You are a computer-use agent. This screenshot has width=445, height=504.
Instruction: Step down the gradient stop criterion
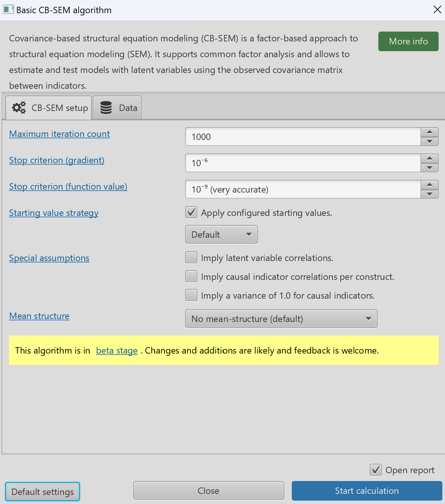[429, 168]
